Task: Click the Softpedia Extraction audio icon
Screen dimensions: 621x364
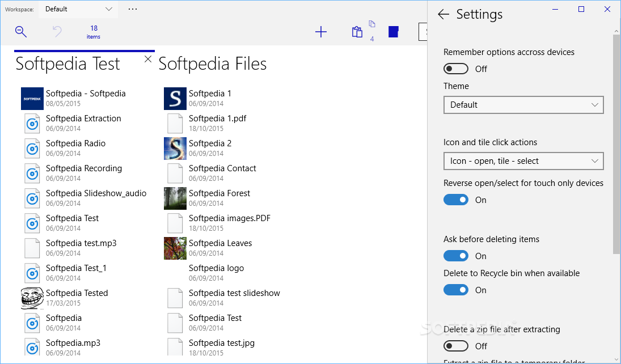Action: tap(32, 124)
